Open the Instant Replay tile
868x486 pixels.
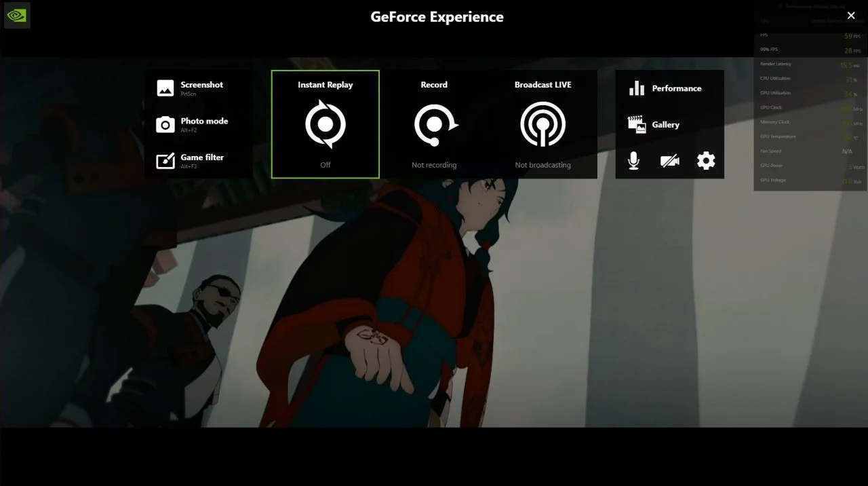325,124
